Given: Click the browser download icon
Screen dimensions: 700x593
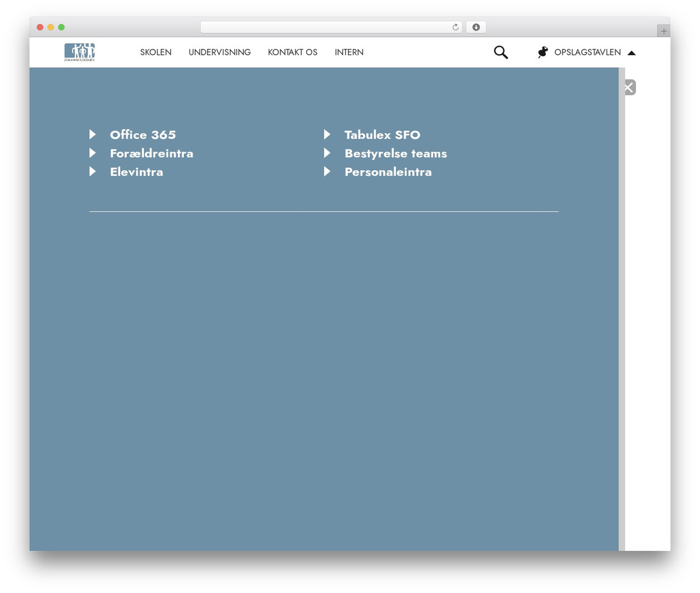Looking at the screenshot, I should click(x=476, y=27).
